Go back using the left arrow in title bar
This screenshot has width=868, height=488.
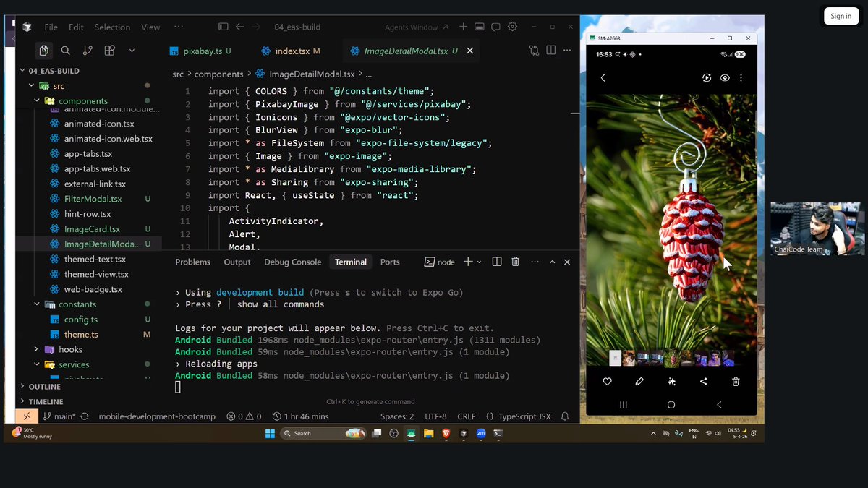(239, 27)
